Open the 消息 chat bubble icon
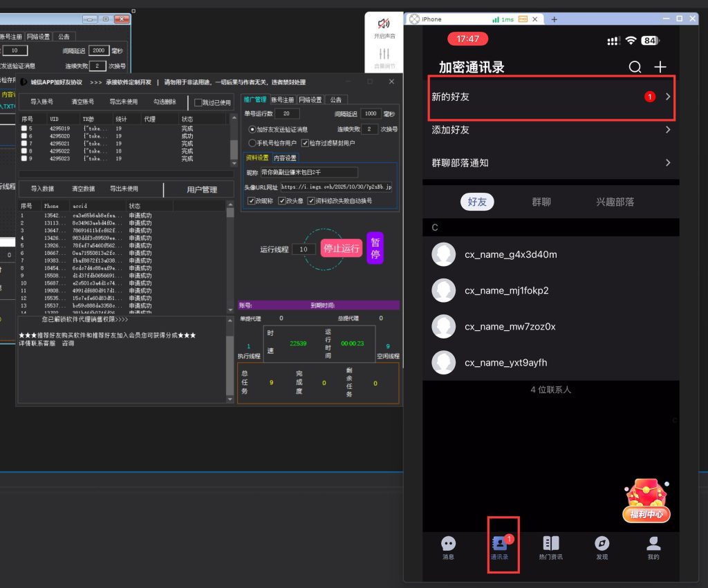The width and height of the screenshot is (708, 588). click(x=449, y=544)
